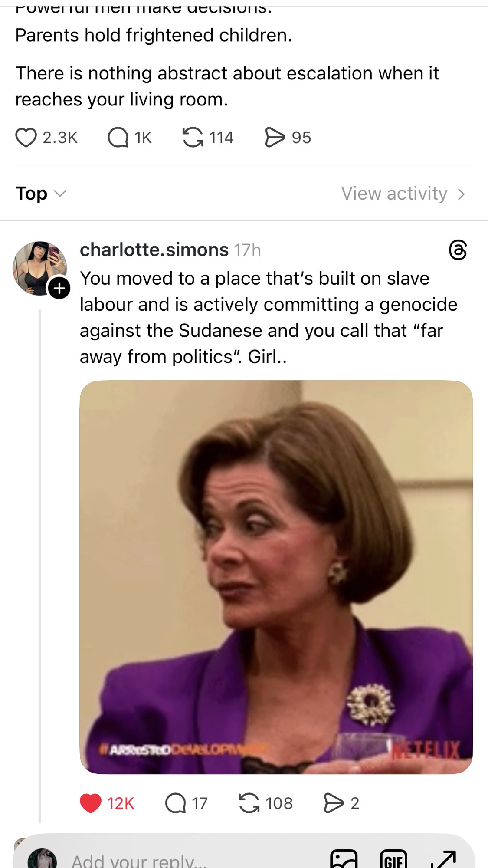The width and height of the screenshot is (488, 868).
Task: Tap the Threads logo icon on reply
Action: (458, 250)
